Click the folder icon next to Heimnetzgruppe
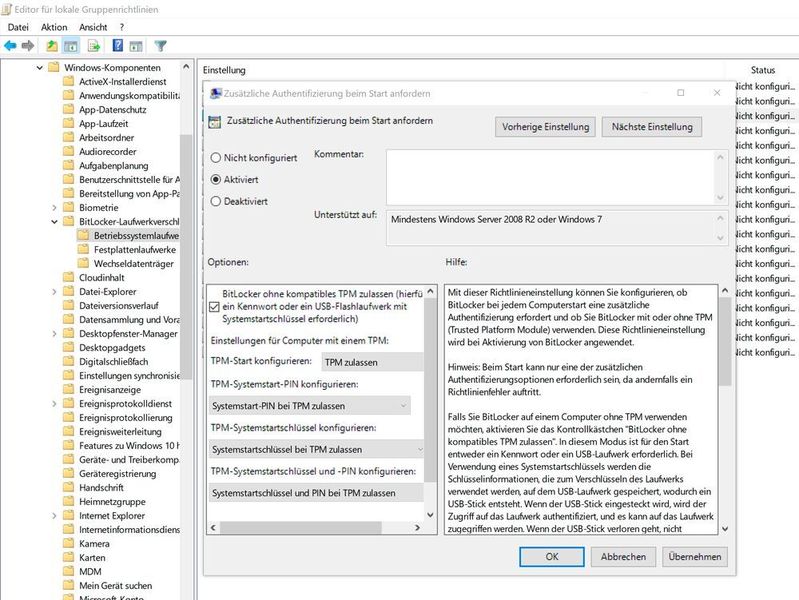This screenshot has height=600, width=799. [x=69, y=502]
